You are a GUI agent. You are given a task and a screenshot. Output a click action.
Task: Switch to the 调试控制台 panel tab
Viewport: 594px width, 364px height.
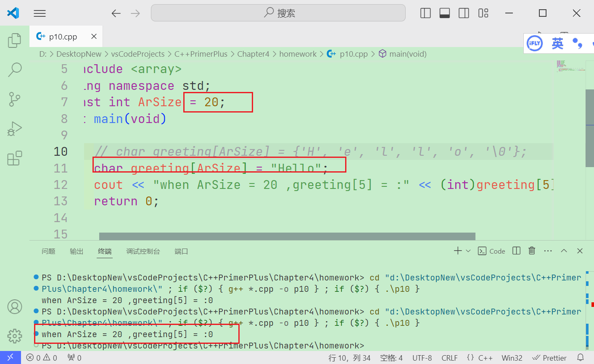(x=143, y=251)
